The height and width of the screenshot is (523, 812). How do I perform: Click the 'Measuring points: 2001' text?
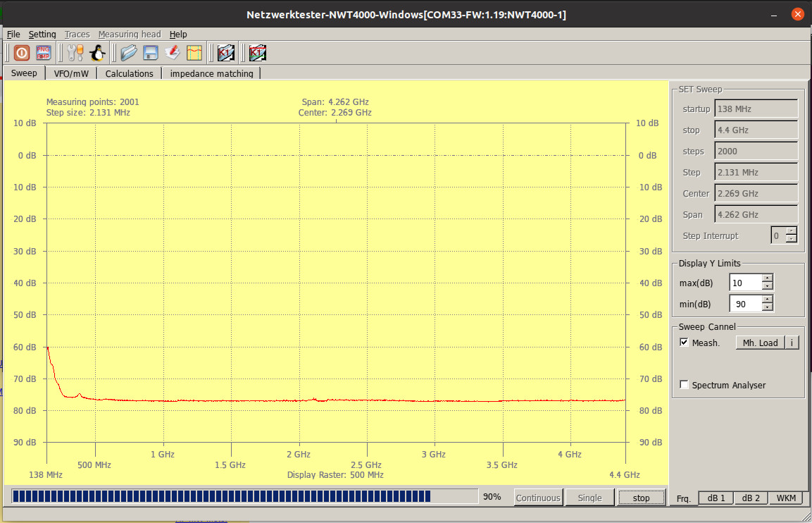[x=93, y=102]
